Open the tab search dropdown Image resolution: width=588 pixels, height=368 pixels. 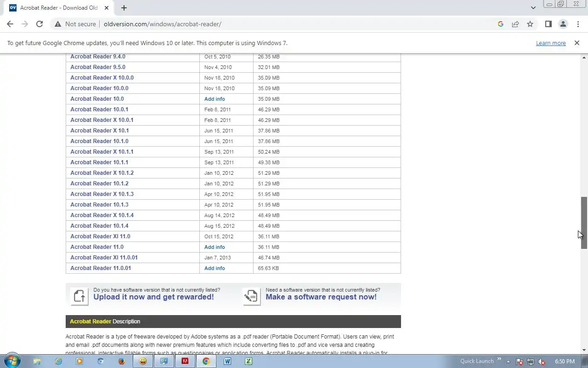coord(533,8)
